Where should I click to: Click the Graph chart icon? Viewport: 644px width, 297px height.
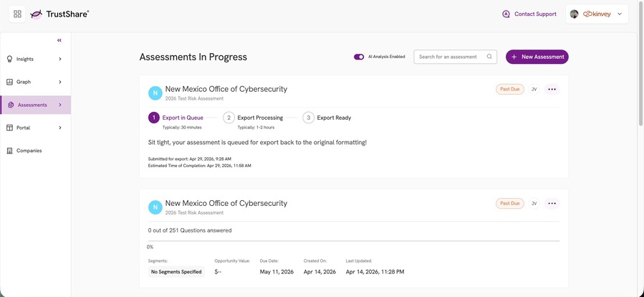point(10,82)
